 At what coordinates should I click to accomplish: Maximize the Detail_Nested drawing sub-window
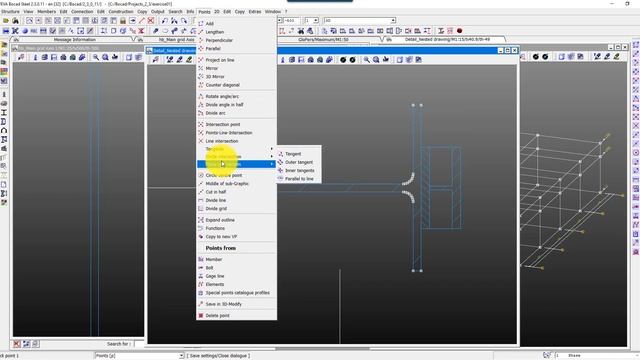tap(507, 50)
